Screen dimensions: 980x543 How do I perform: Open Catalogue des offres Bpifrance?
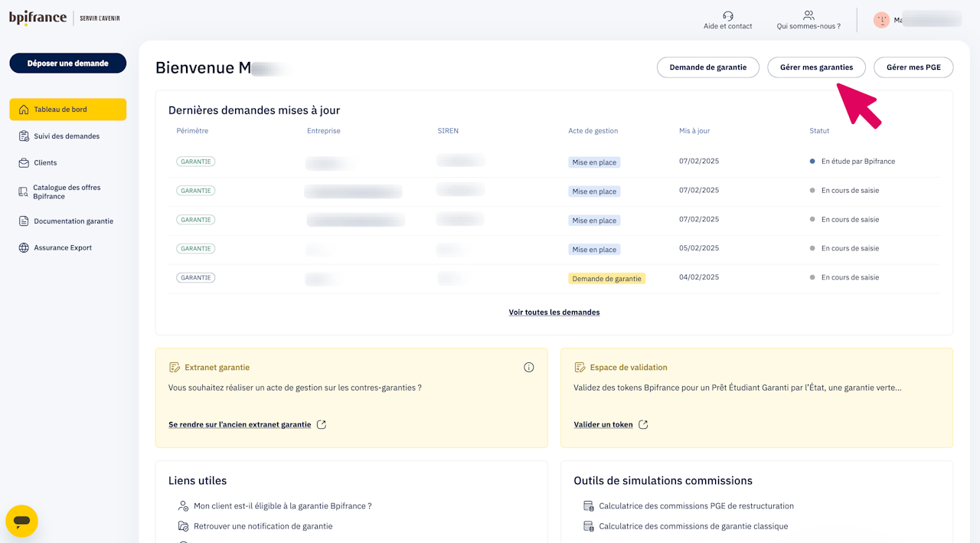point(68,192)
